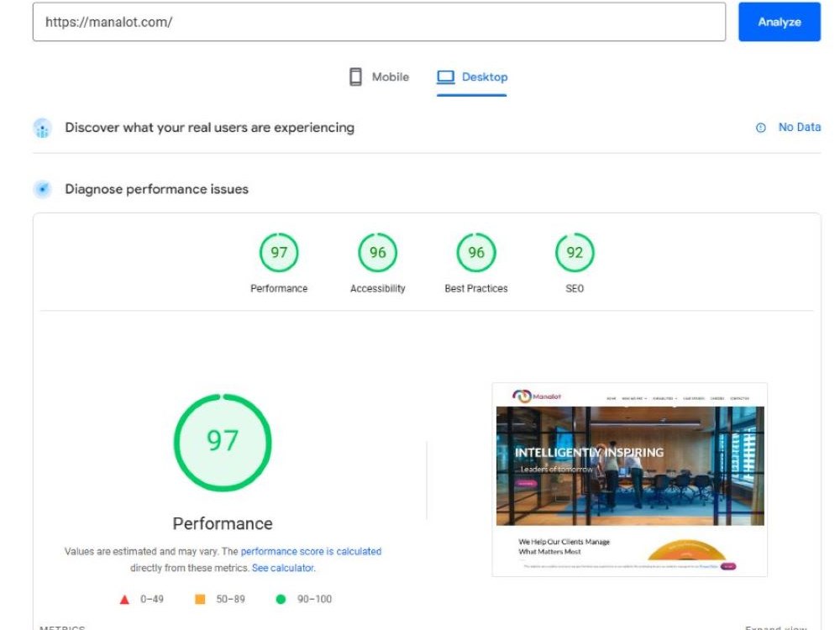840x630 pixels.
Task: Jump to the Best Practices score gauge 96
Action: coord(475,252)
